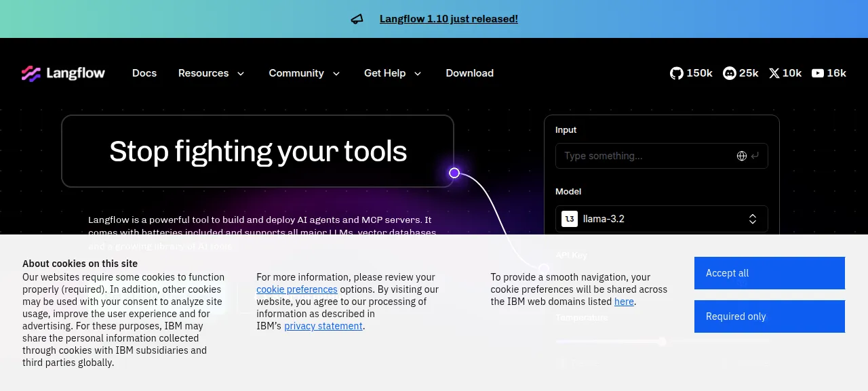Click the megaphone announcement icon
This screenshot has height=391, width=868.
click(357, 19)
